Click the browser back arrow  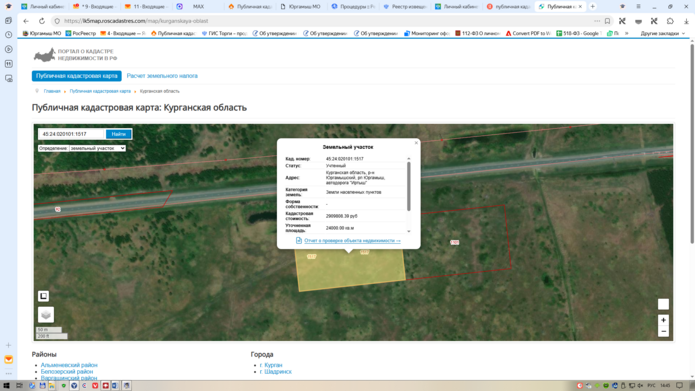pyautogui.click(x=26, y=21)
